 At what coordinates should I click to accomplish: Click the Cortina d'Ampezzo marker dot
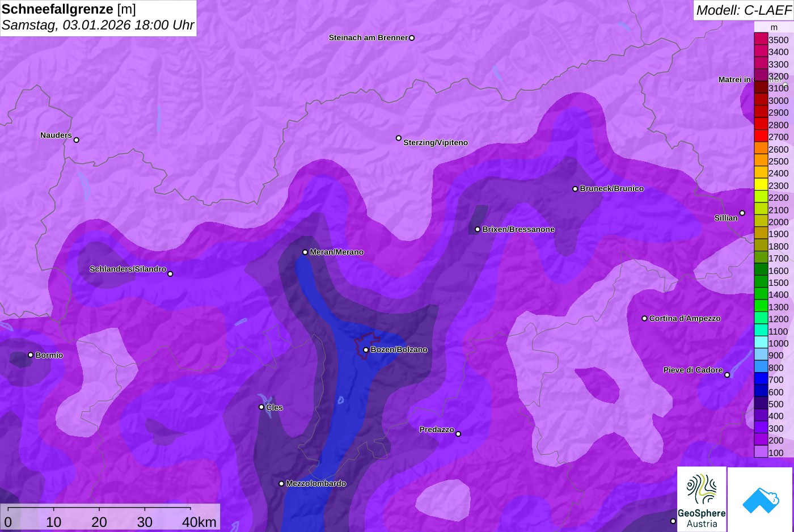coord(644,319)
